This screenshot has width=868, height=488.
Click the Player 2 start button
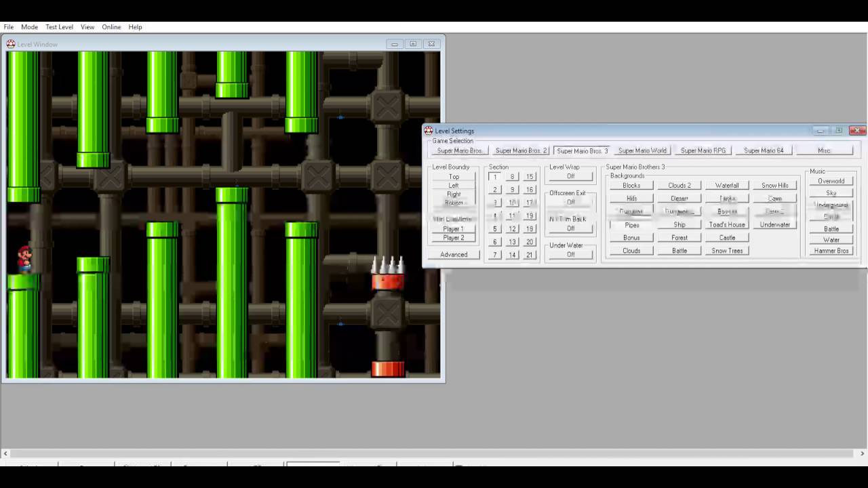click(454, 238)
